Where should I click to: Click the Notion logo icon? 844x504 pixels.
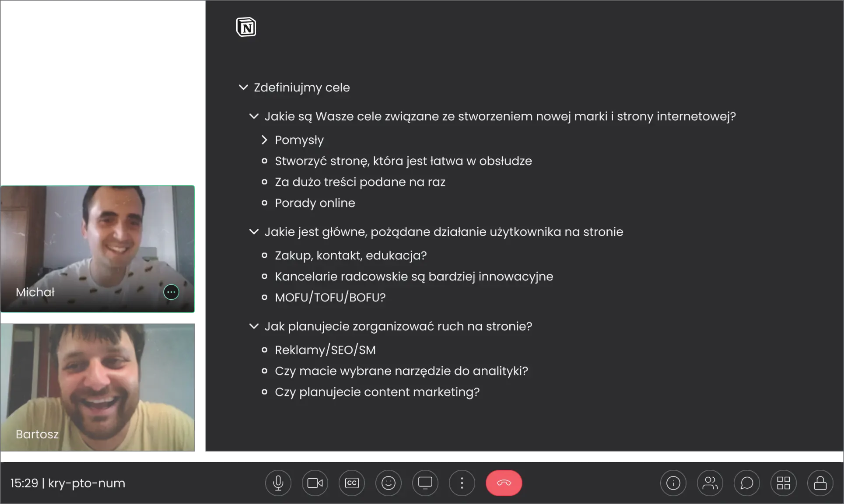click(246, 27)
